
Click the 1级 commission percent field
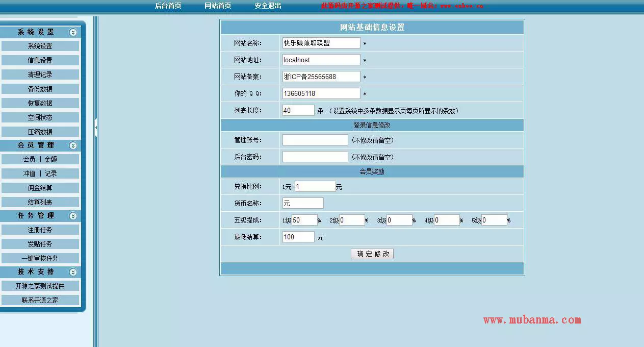304,220
